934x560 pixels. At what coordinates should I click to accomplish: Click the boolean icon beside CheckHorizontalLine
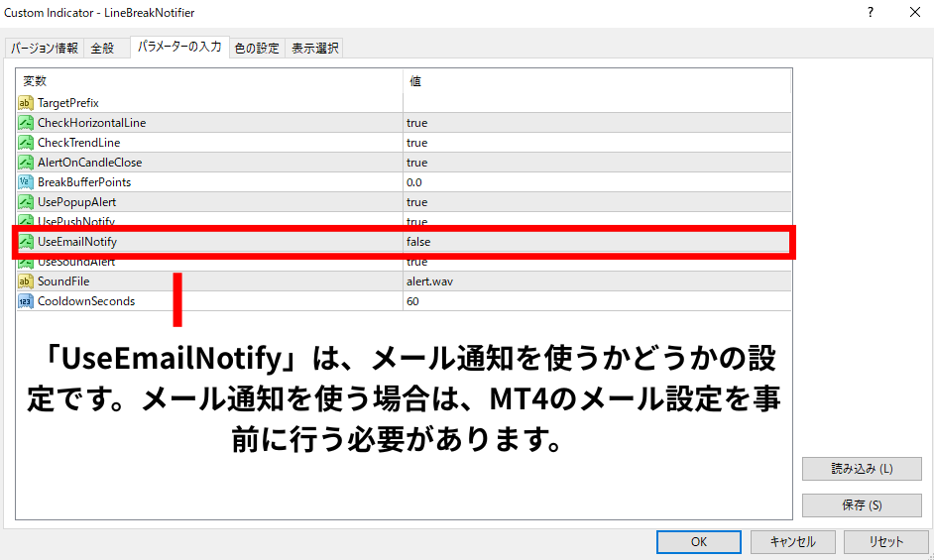(x=26, y=123)
